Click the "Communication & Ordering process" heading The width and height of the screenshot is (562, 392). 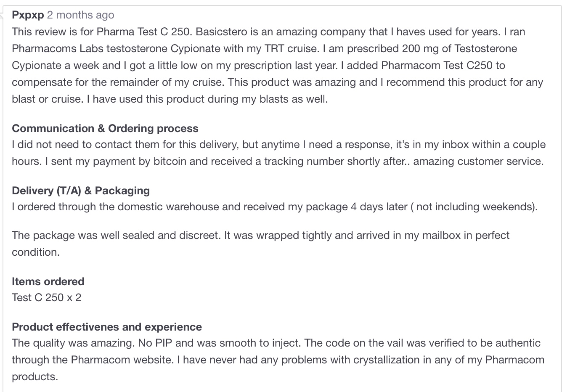click(x=105, y=128)
